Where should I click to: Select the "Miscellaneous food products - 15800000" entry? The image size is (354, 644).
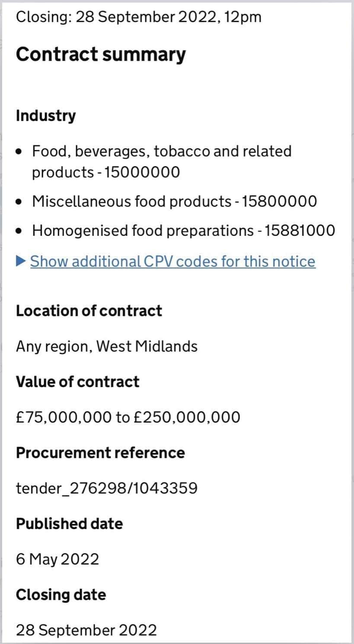(174, 201)
